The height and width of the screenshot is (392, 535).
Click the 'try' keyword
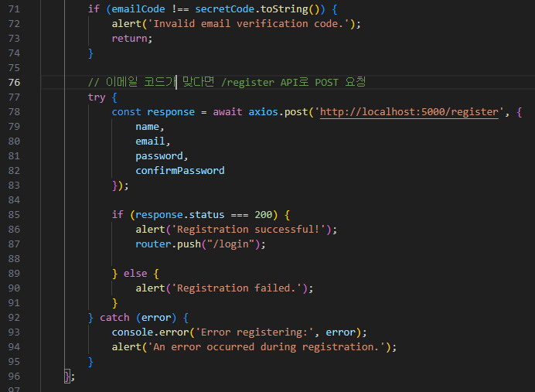(97, 97)
